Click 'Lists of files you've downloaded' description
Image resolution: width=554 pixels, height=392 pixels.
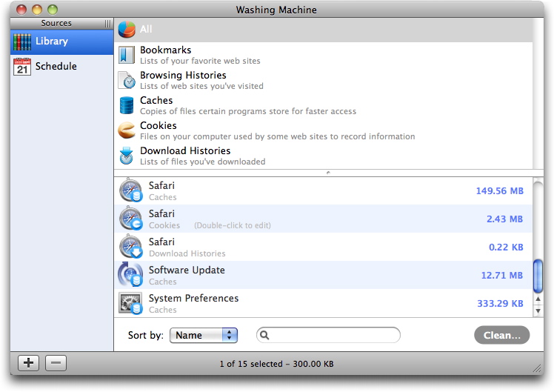203,162
